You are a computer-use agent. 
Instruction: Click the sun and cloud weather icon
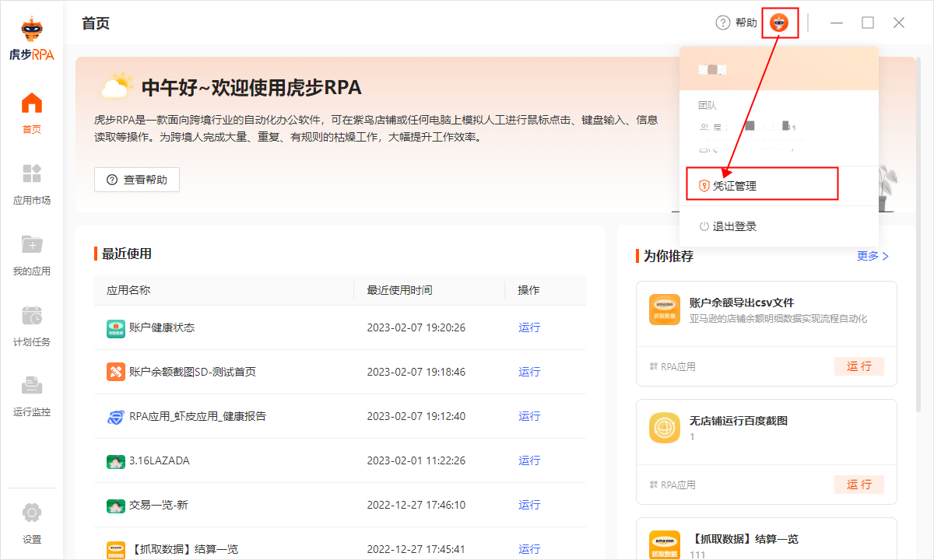pyautogui.click(x=116, y=86)
